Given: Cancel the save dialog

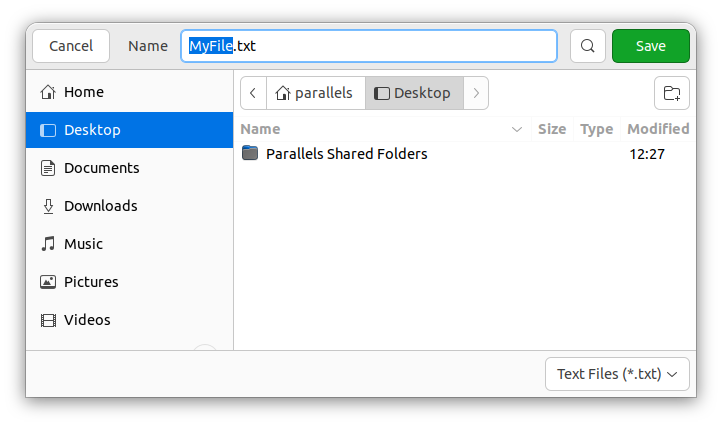Looking at the screenshot, I should click(x=71, y=46).
